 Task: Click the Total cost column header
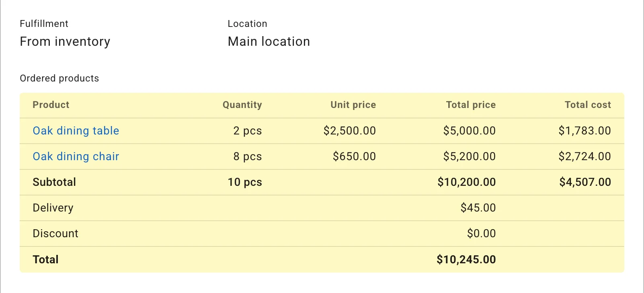click(588, 105)
